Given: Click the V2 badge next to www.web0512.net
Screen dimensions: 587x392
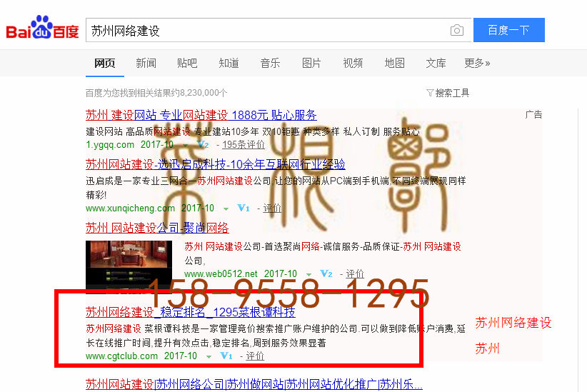Looking at the screenshot, I should (x=326, y=274).
